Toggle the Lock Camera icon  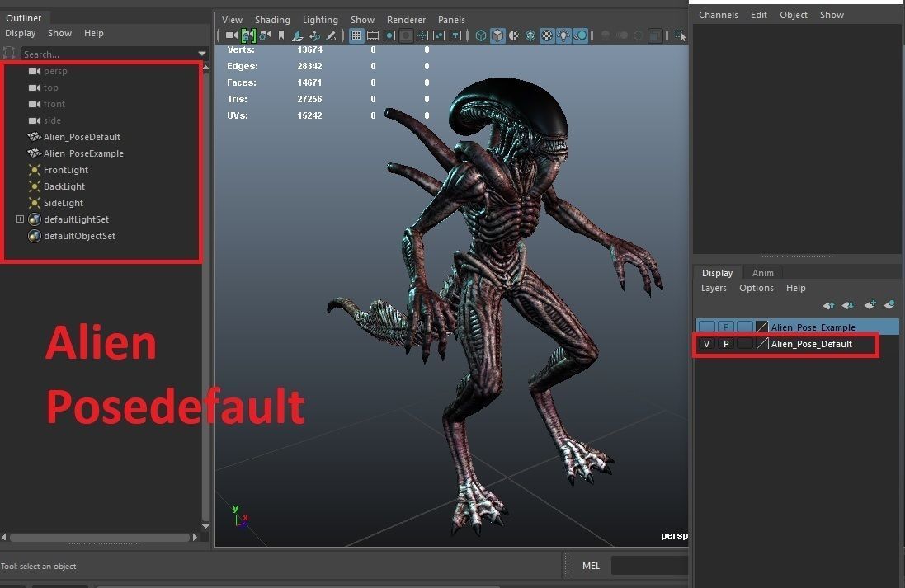point(248,35)
